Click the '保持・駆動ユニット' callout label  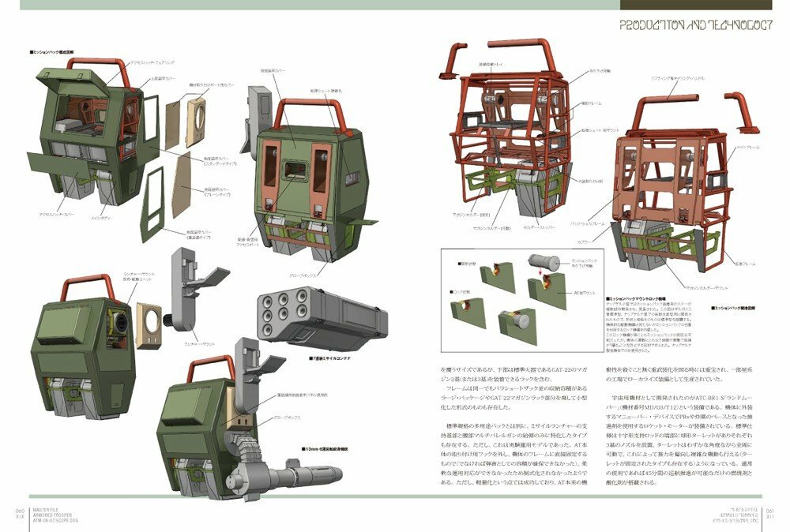point(137,279)
